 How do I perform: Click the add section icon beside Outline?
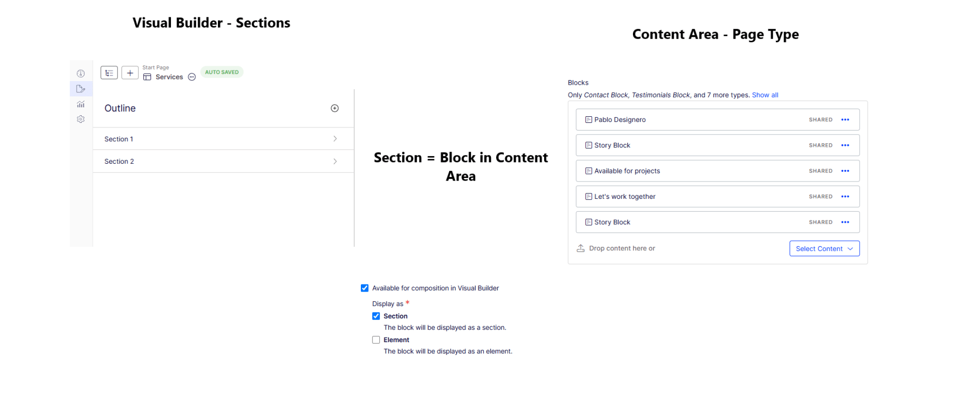(x=335, y=108)
